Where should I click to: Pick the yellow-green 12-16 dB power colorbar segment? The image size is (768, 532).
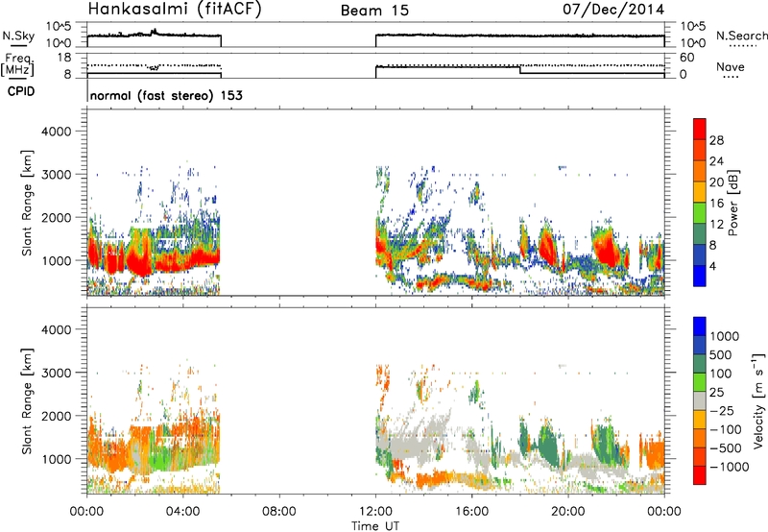tap(700, 213)
